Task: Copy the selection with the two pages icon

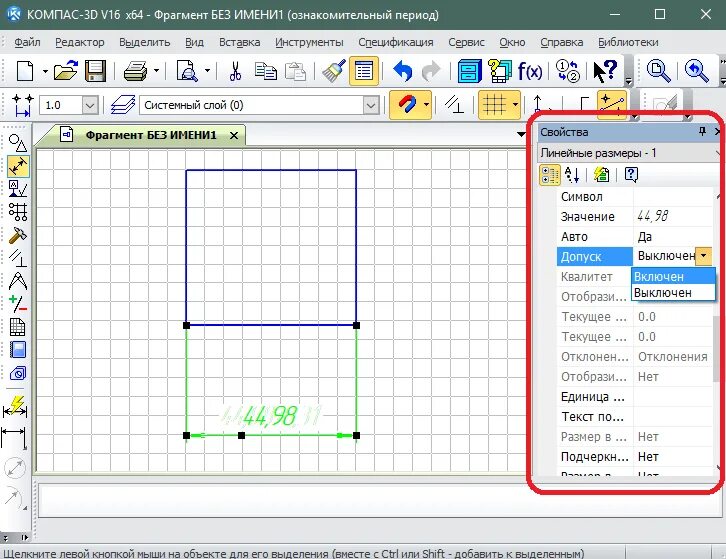Action: [x=266, y=71]
